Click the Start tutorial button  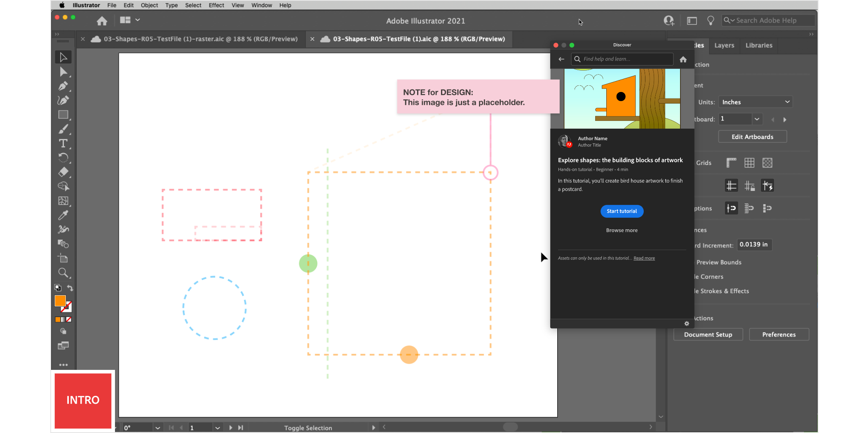[x=622, y=211]
